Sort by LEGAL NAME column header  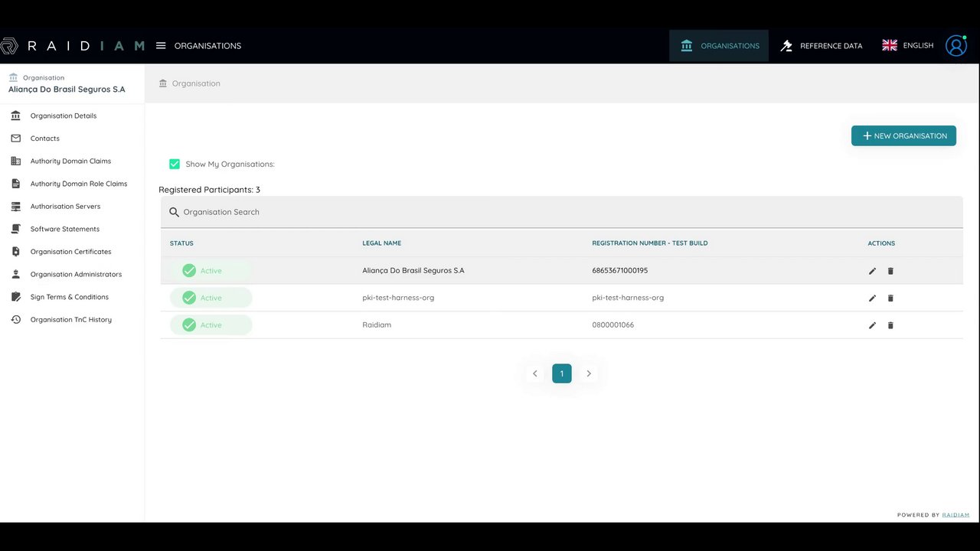pos(382,243)
